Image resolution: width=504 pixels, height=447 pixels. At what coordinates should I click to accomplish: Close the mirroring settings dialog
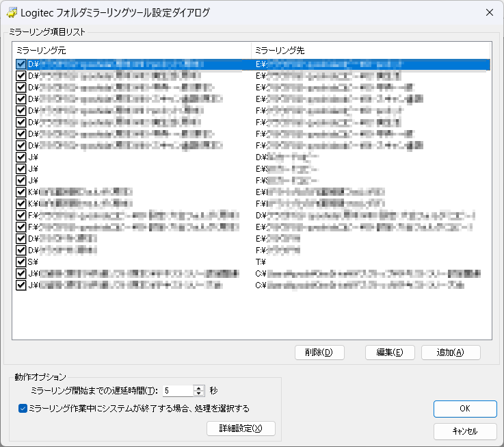[x=488, y=12]
